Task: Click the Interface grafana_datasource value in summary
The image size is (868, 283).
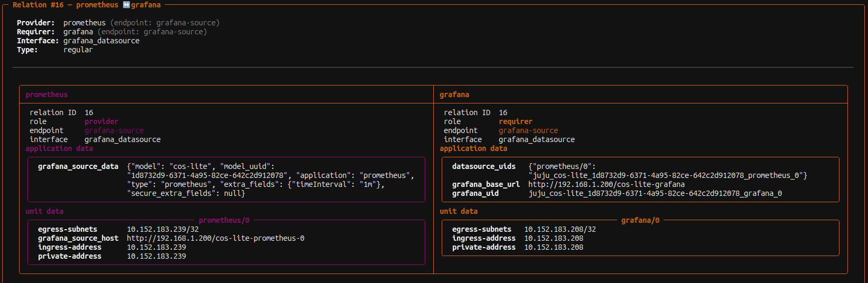Action: point(101,41)
